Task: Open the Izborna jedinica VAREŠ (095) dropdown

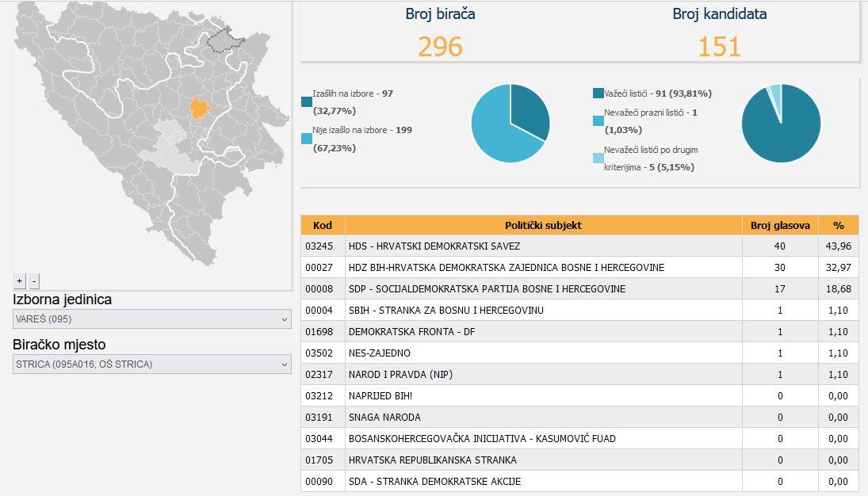Action: click(152, 319)
